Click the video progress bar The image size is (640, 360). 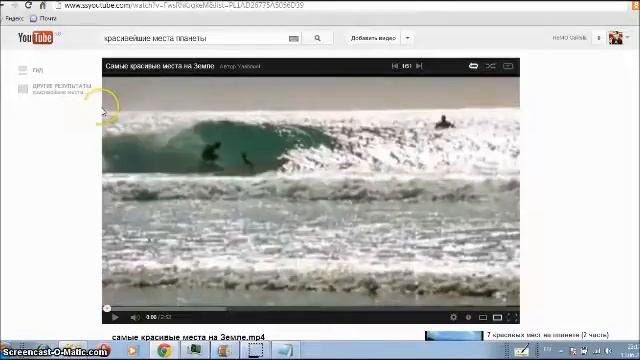pos(311,309)
